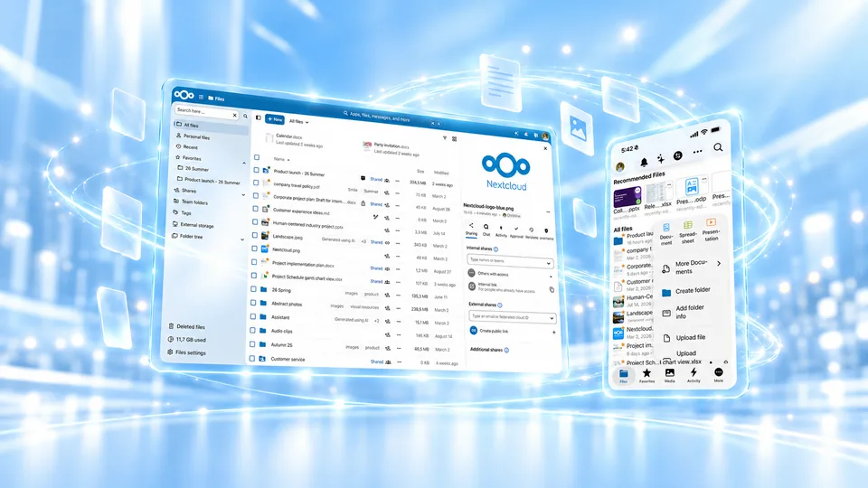The width and height of the screenshot is (868, 488).
Task: Tap the purple .pptx recommended file thumbnail
Action: pos(627,197)
